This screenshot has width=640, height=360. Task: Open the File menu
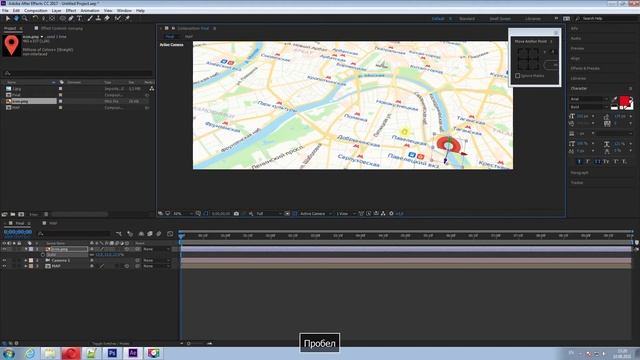coord(5,11)
